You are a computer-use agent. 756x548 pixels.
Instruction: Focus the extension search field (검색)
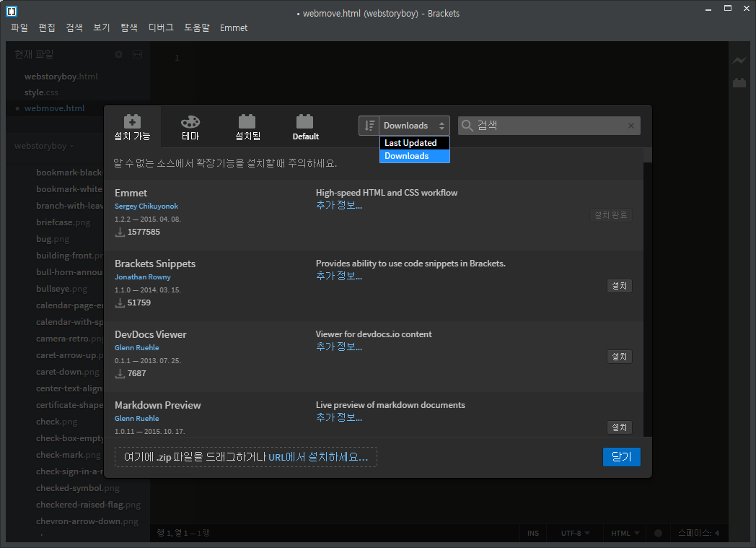click(549, 126)
